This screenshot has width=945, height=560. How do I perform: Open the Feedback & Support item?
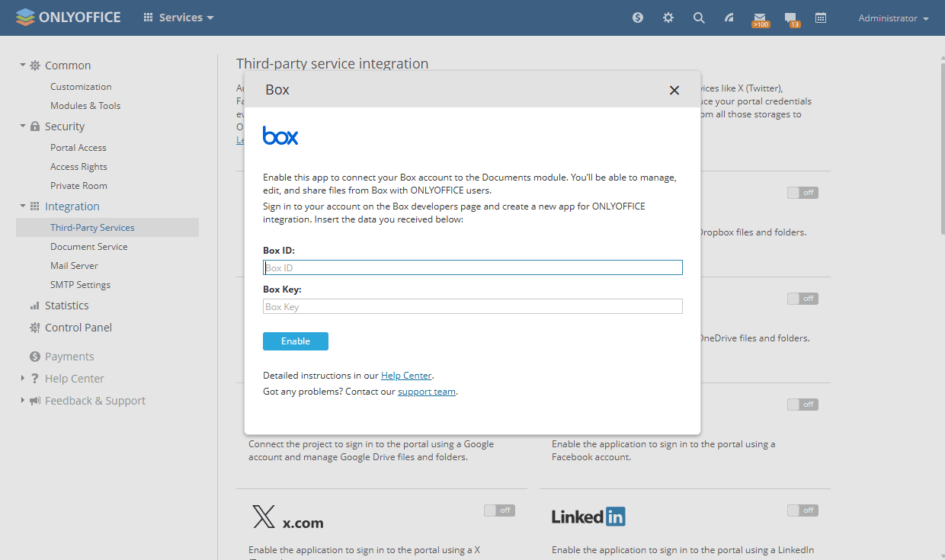click(x=95, y=401)
